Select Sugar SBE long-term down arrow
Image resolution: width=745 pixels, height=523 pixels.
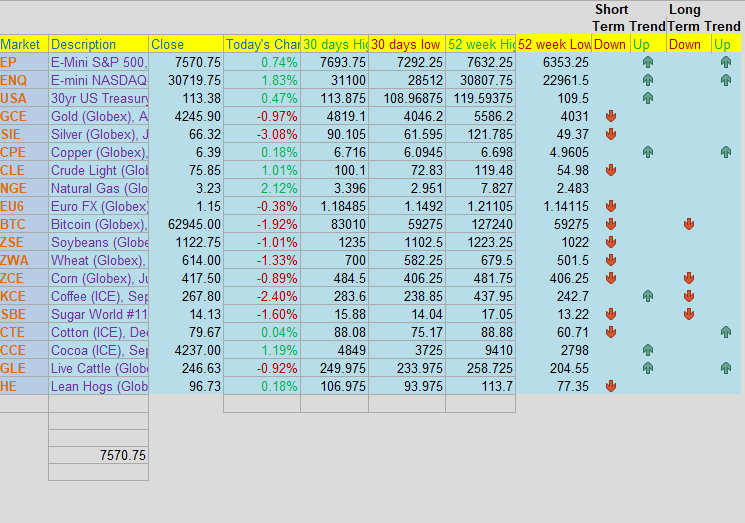[x=689, y=314]
